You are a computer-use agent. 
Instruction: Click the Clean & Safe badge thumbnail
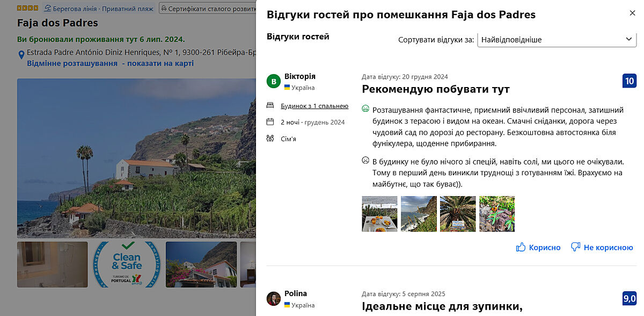[127, 264]
